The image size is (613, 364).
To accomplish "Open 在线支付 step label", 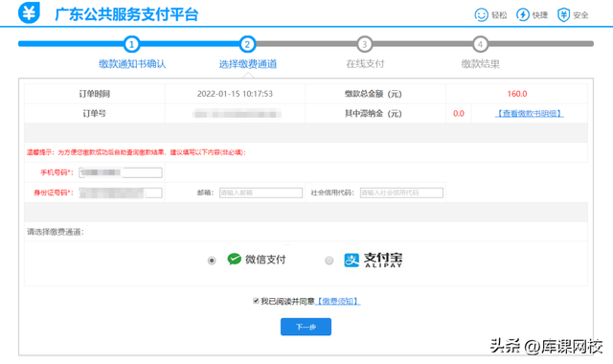I will [x=365, y=64].
